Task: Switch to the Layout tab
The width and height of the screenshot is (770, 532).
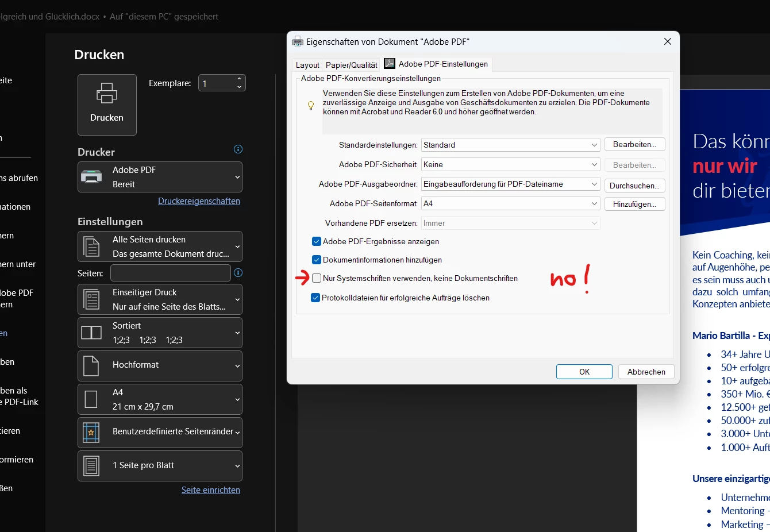Action: click(x=307, y=65)
